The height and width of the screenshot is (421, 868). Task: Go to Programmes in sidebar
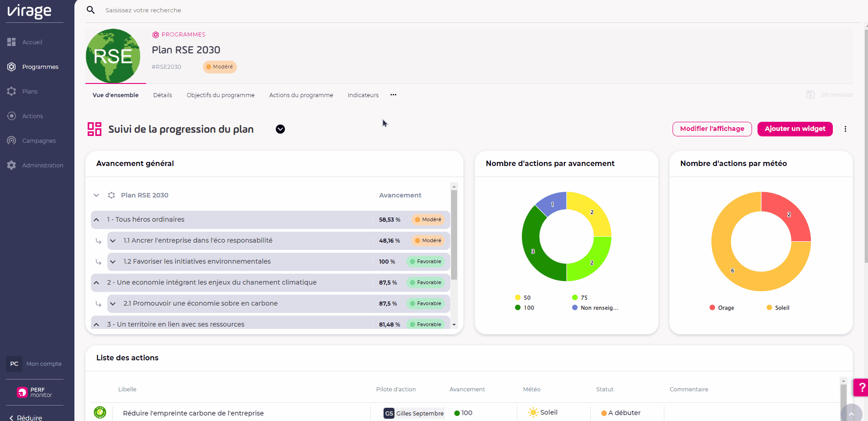[x=40, y=67]
